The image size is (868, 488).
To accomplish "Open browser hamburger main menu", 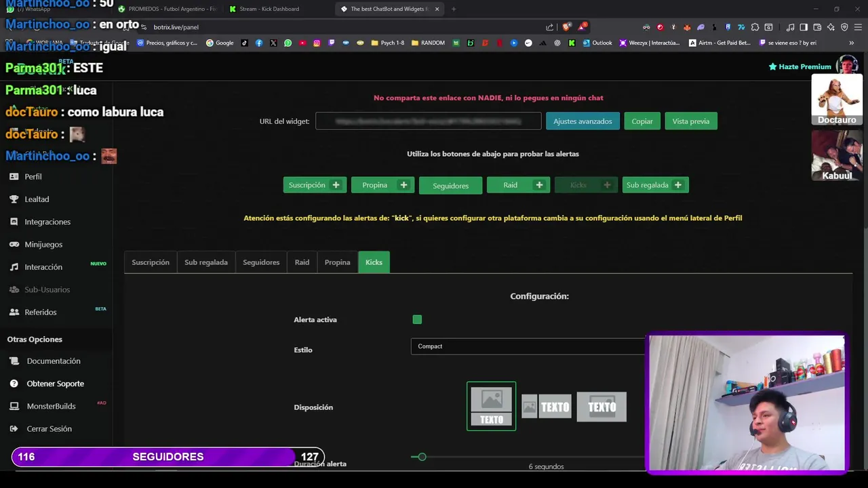I will pyautogui.click(x=857, y=27).
